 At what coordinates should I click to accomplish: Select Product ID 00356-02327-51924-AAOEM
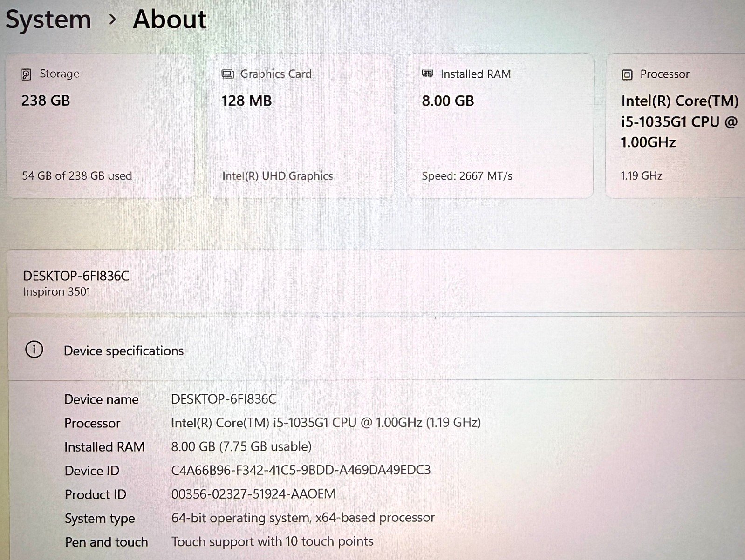coord(253,494)
